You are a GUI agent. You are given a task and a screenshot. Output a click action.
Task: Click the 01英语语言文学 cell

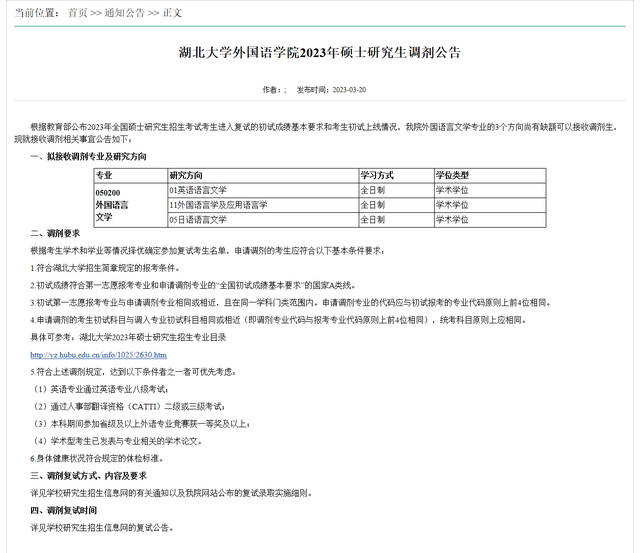tap(263, 190)
